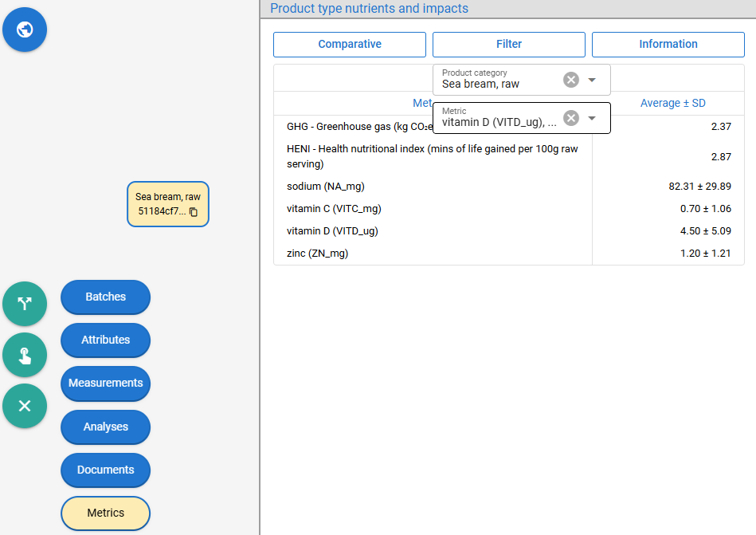Click the fork/split arrows icon button

pyautogui.click(x=25, y=304)
